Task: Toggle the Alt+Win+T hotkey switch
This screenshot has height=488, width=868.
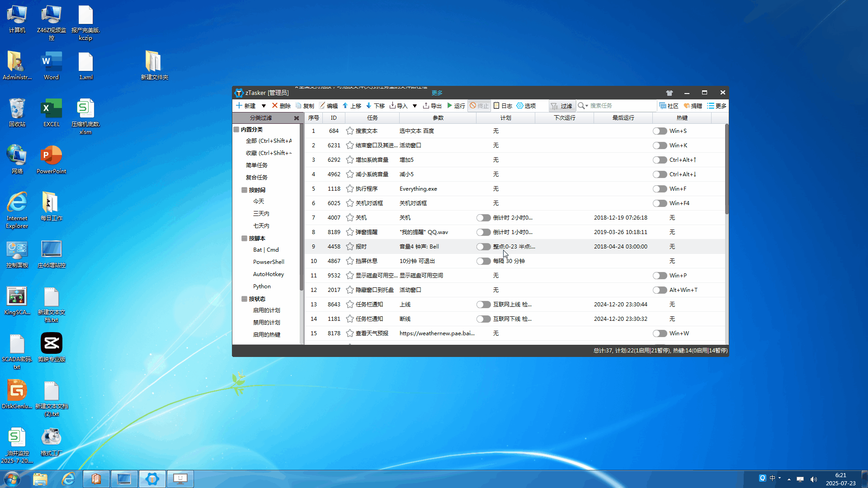Action: (x=660, y=290)
